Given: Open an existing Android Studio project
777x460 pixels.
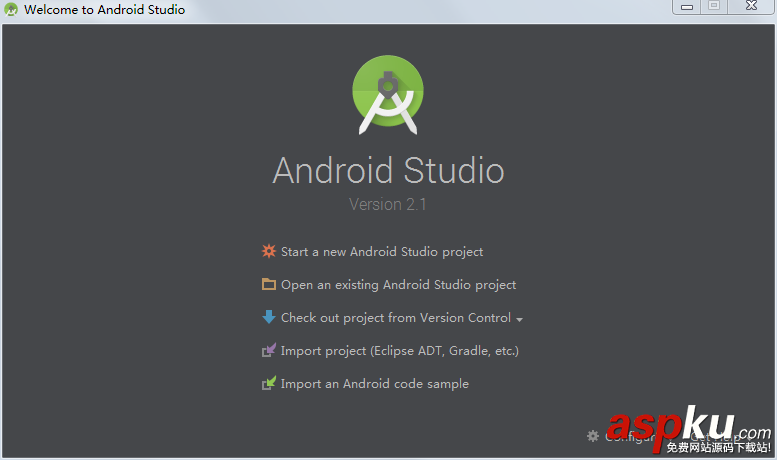Looking at the screenshot, I should tap(398, 285).
